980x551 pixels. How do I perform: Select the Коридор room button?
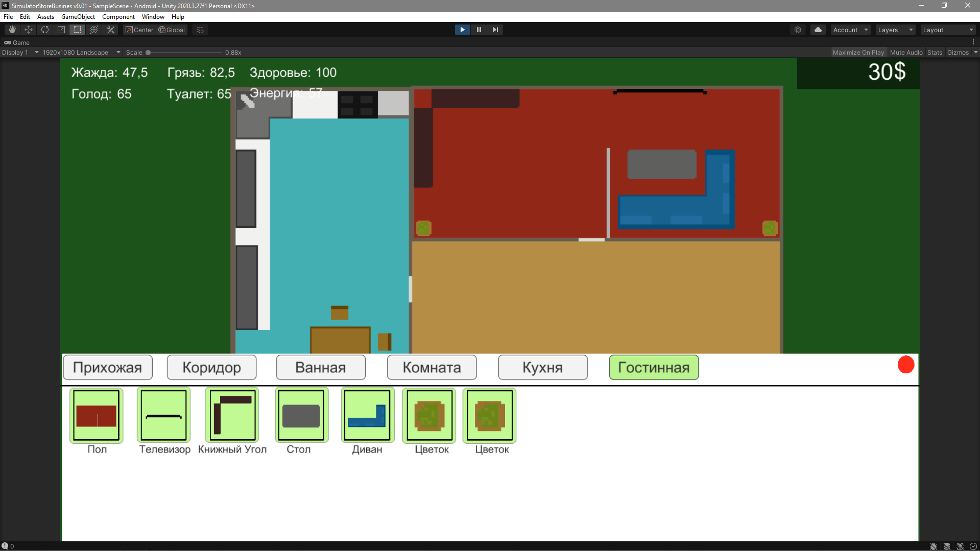coord(211,367)
